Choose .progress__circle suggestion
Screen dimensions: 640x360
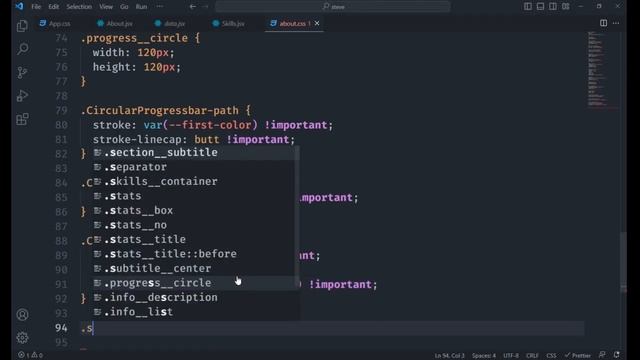pos(194,283)
